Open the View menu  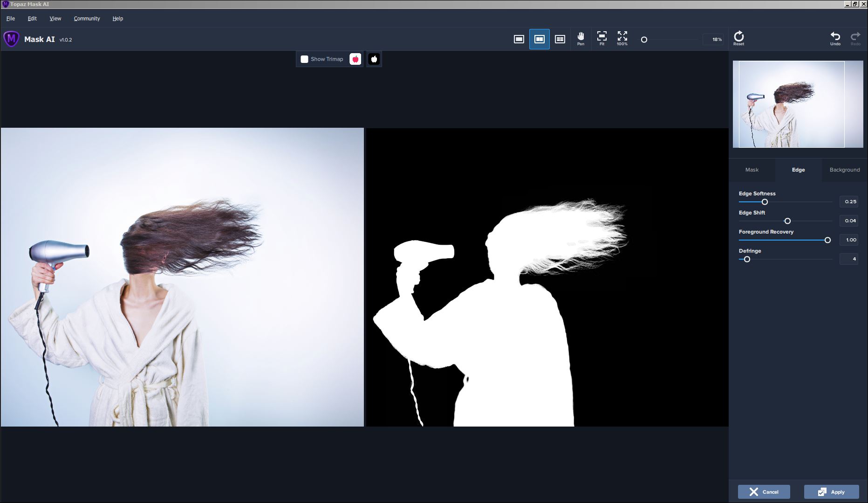click(x=55, y=19)
